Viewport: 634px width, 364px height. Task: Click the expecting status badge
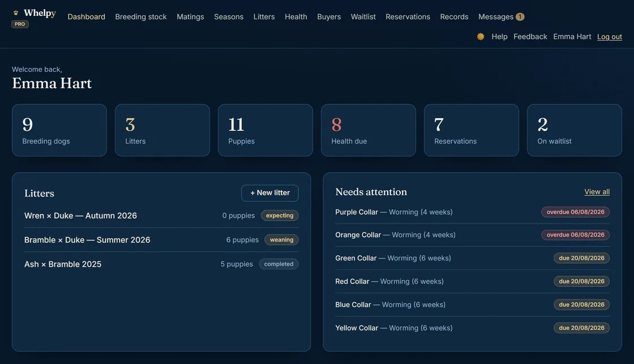pyautogui.click(x=280, y=216)
